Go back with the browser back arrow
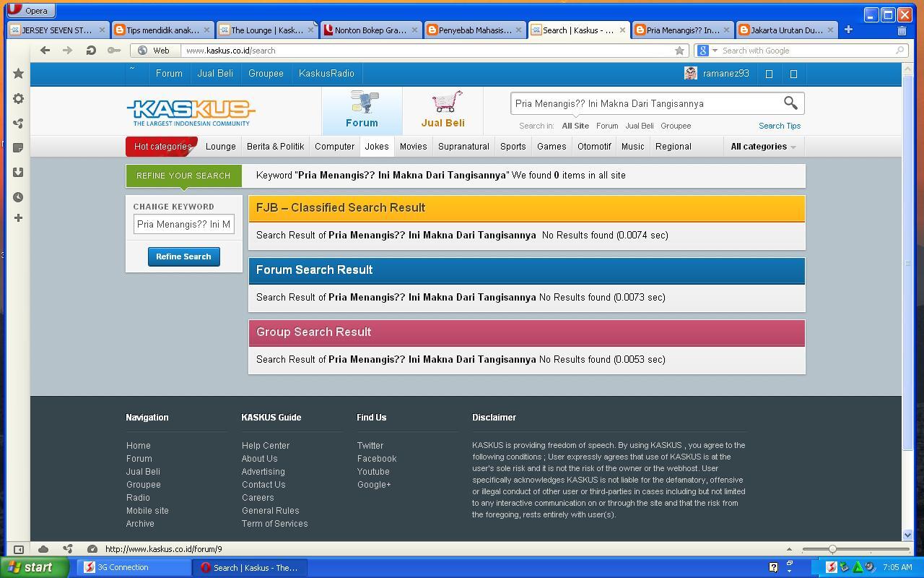 tap(45, 50)
